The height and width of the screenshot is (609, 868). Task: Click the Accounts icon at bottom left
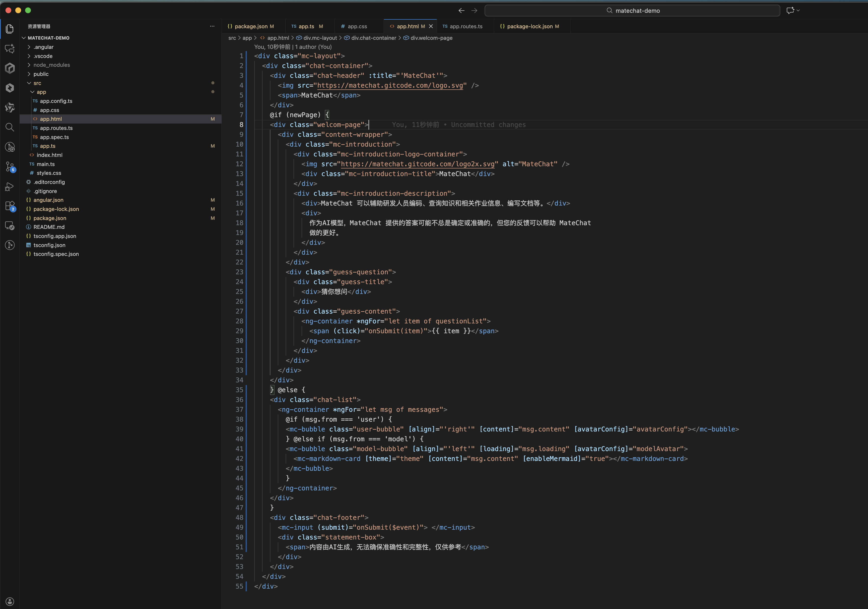tap(10, 601)
